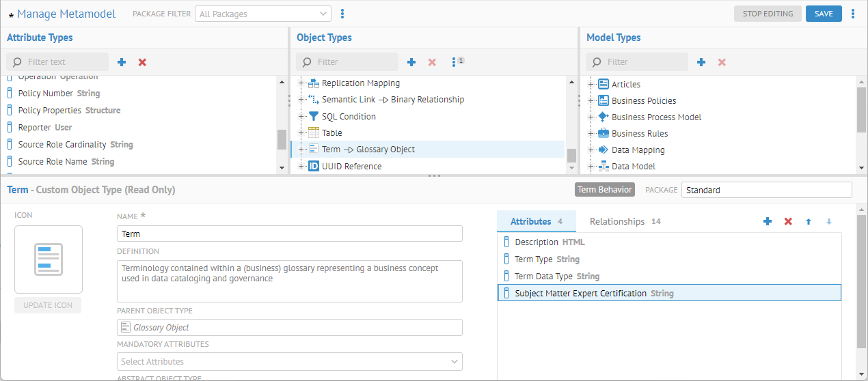Expand the Data Mapping model type
Viewport: 868px width, 381px height.
(592, 150)
